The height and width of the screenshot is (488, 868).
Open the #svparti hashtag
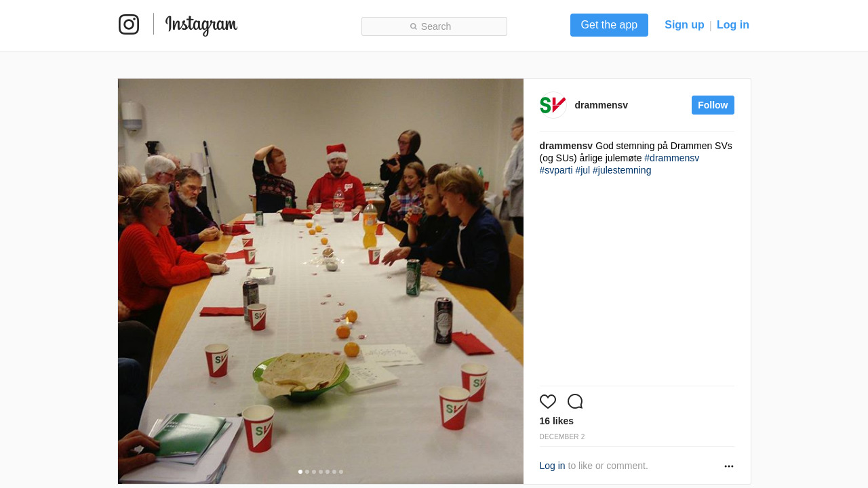point(556,170)
